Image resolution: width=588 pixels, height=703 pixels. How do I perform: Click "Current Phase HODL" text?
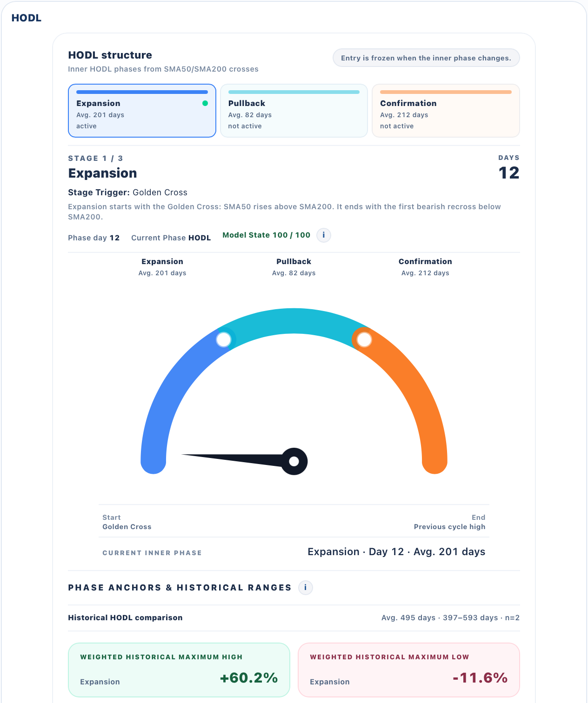[171, 238]
